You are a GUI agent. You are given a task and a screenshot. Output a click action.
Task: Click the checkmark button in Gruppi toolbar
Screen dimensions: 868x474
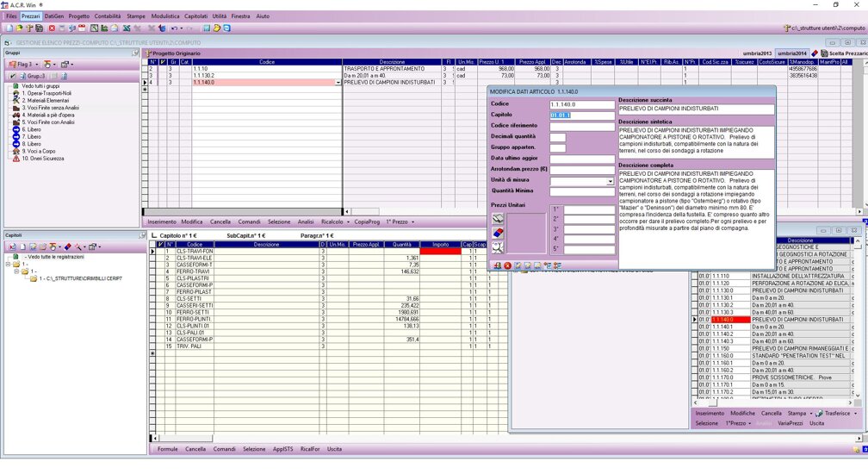pos(12,76)
